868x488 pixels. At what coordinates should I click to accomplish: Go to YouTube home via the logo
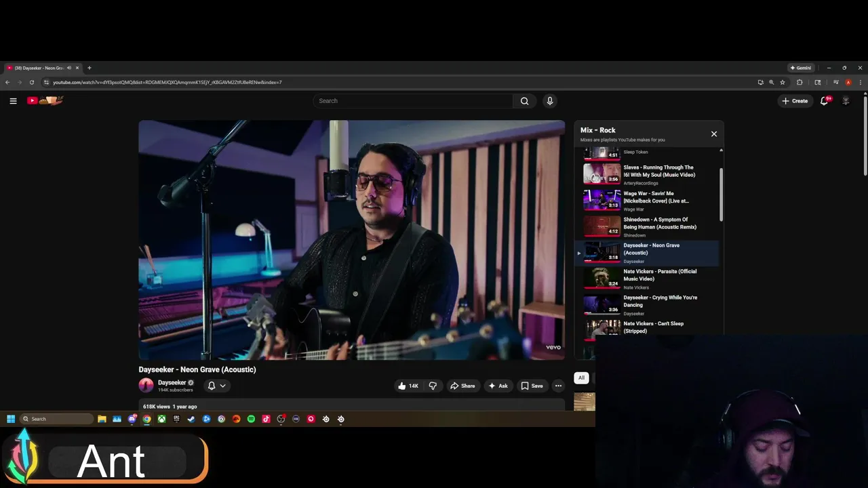(45, 100)
